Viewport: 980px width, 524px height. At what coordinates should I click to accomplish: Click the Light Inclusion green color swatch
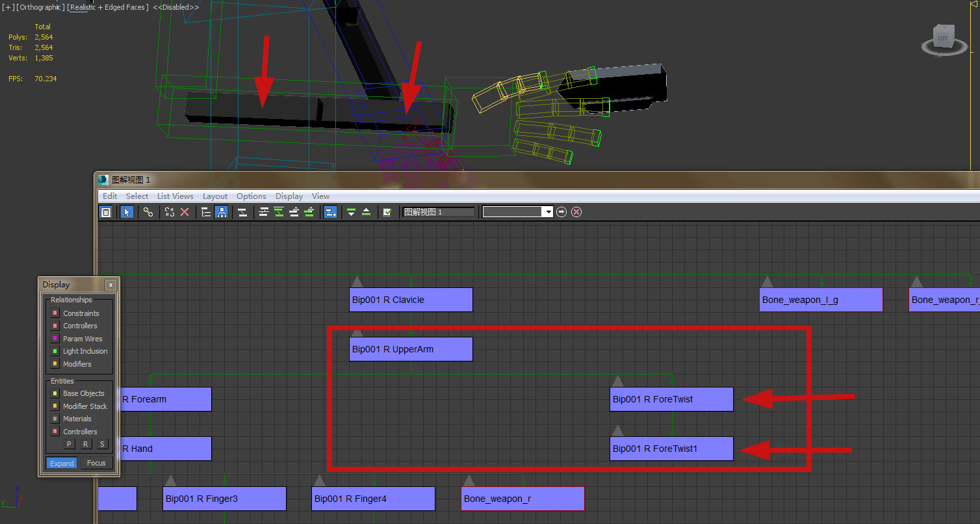55,351
